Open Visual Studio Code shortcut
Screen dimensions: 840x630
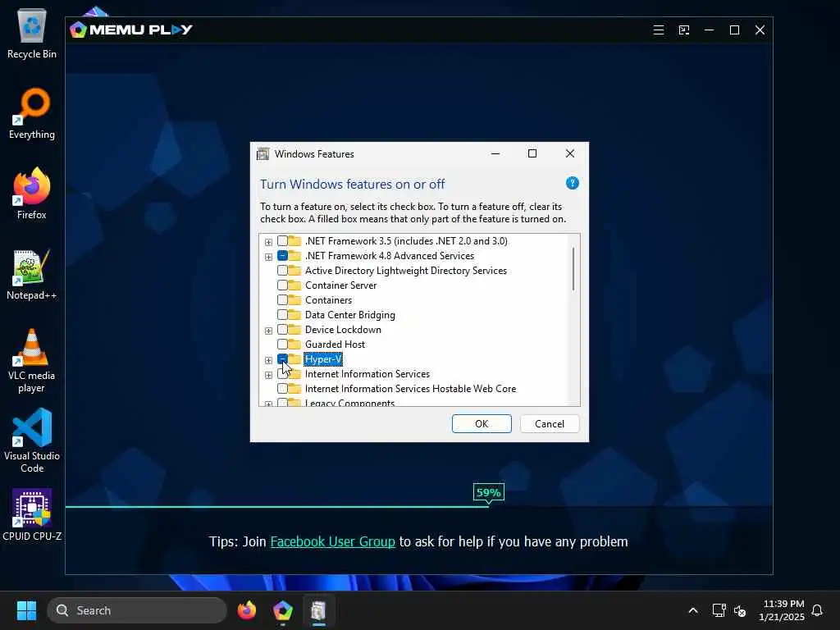click(32, 441)
